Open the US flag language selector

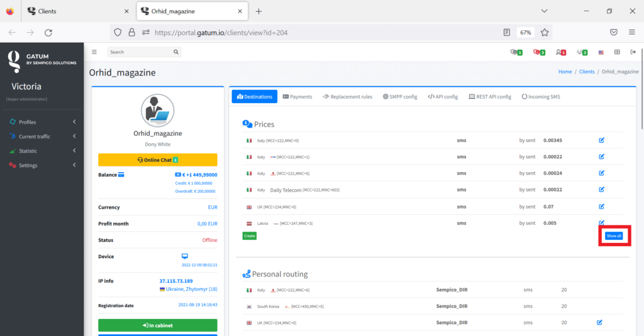pos(601,53)
